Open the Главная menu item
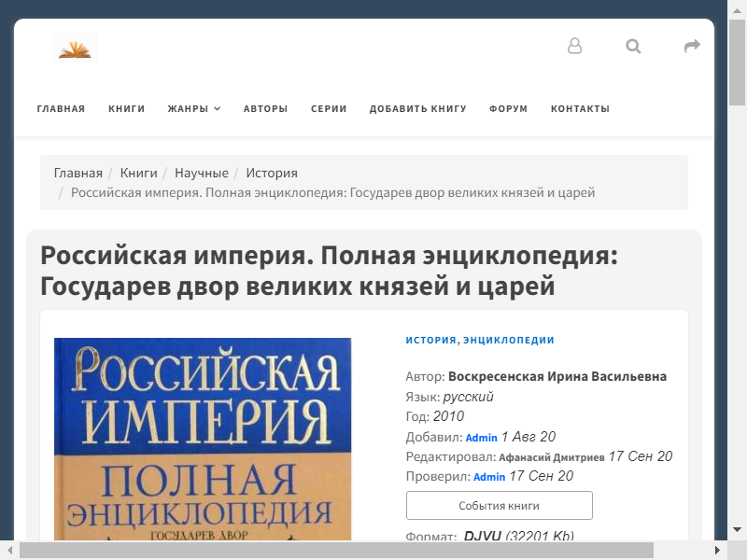The image size is (747, 560). click(x=61, y=108)
